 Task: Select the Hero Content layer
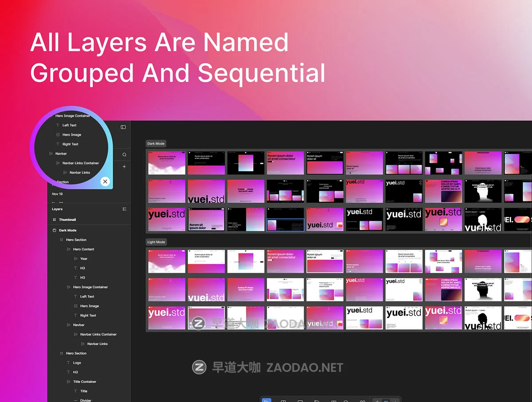click(83, 250)
